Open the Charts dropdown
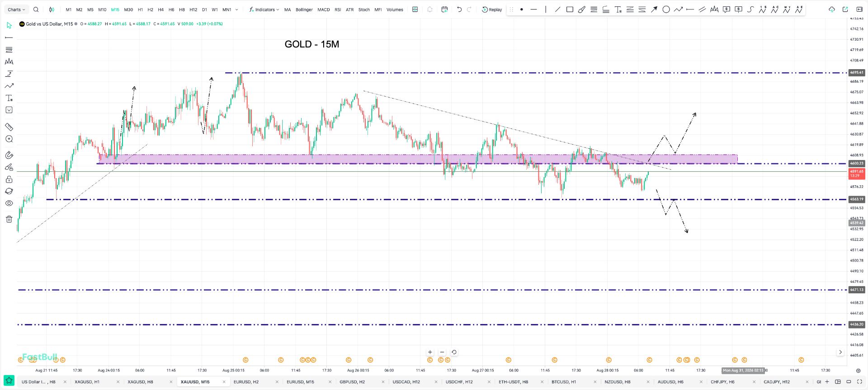This screenshot has height=390, width=868. 17,9
